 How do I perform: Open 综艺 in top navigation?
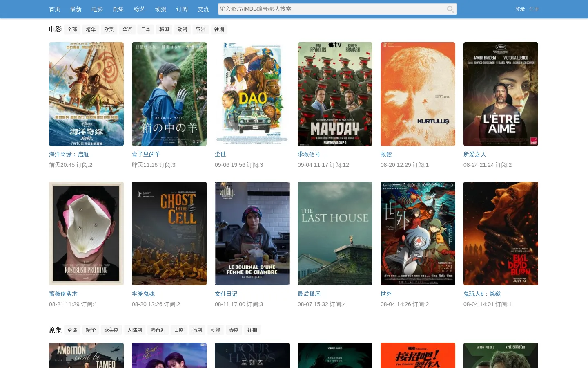pyautogui.click(x=140, y=9)
